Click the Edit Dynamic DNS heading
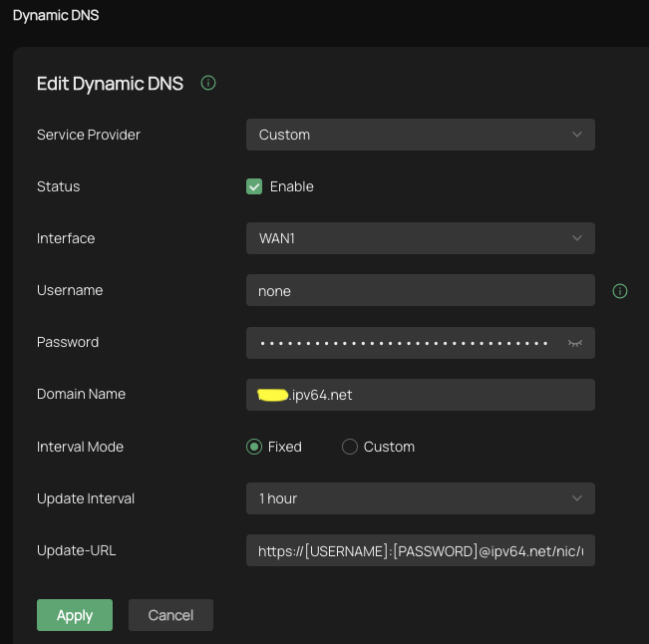This screenshot has width=649, height=644. click(x=110, y=84)
